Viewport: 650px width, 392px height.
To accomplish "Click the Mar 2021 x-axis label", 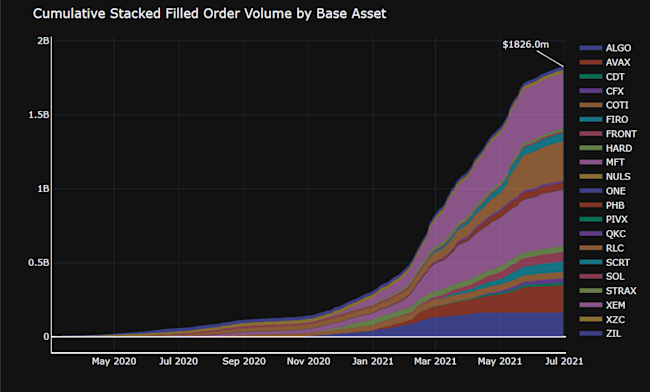I will [x=435, y=361].
